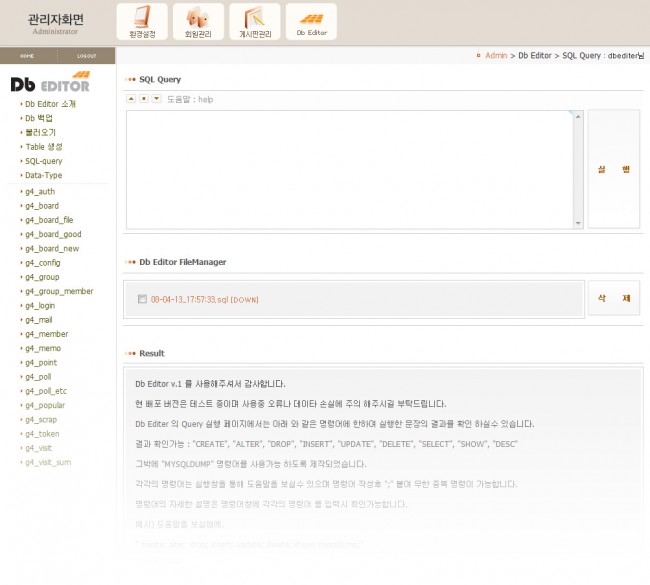Select table g4_group_member

[59, 291]
